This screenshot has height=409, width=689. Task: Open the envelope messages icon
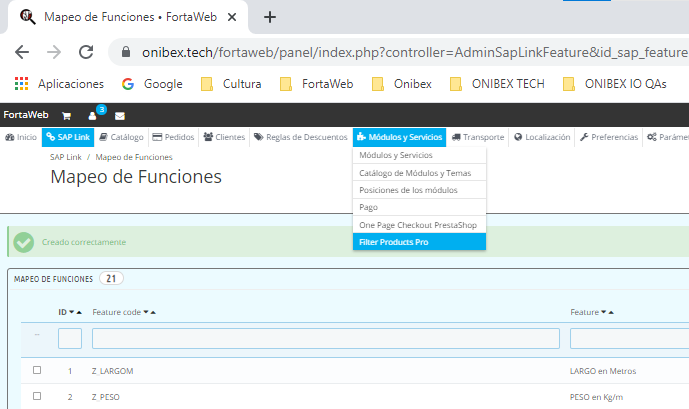click(119, 116)
